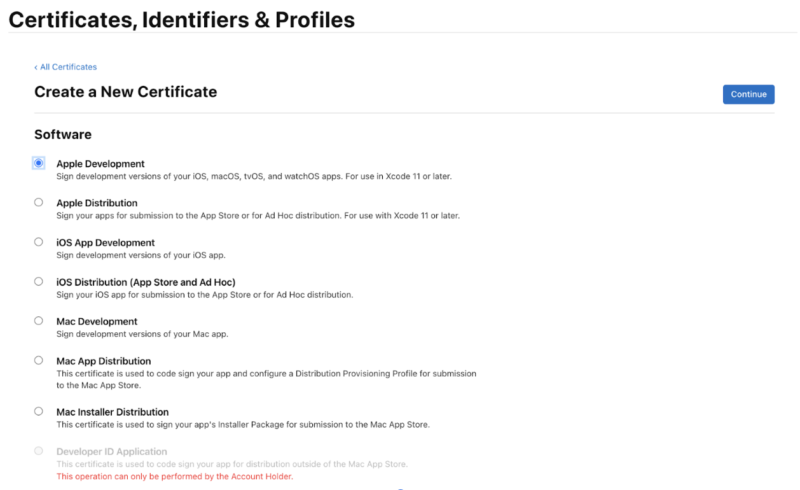Pick the iOS Distribution (App Store and Ad Hoc) radio button
Image resolution: width=800 pixels, height=490 pixels.
39,282
